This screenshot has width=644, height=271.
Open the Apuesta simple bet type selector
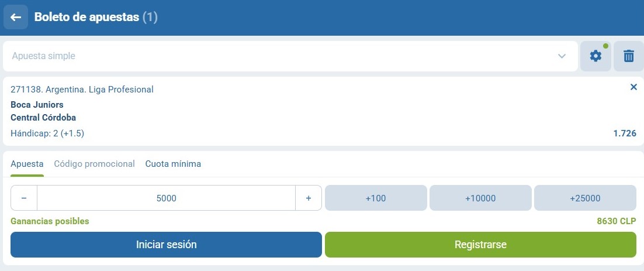290,56
